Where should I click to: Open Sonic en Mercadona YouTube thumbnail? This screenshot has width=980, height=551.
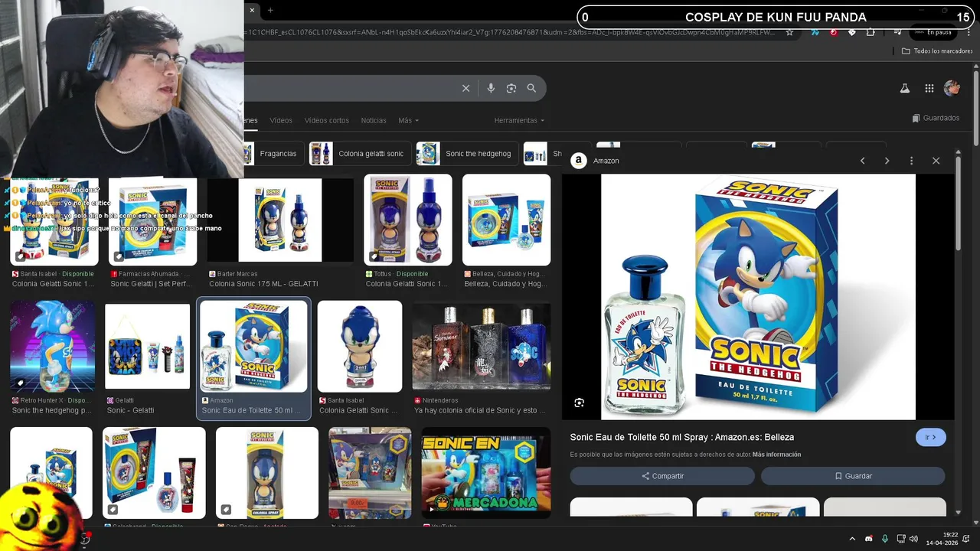(486, 473)
